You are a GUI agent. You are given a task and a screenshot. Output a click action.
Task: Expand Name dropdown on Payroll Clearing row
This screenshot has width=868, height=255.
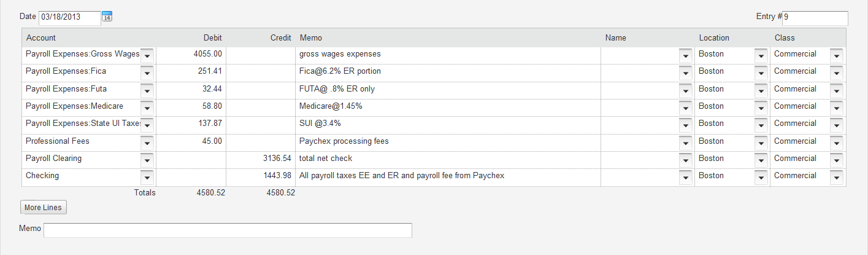point(686,160)
